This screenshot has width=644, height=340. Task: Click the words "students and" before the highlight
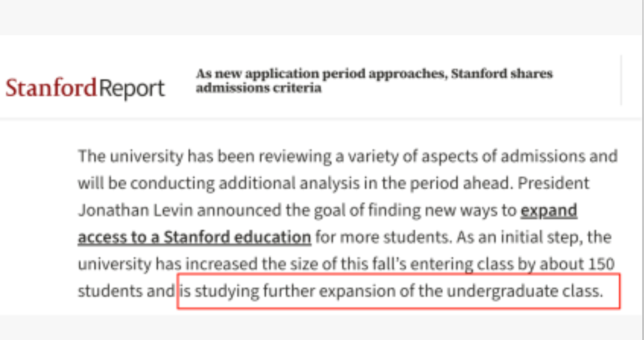pos(126,291)
